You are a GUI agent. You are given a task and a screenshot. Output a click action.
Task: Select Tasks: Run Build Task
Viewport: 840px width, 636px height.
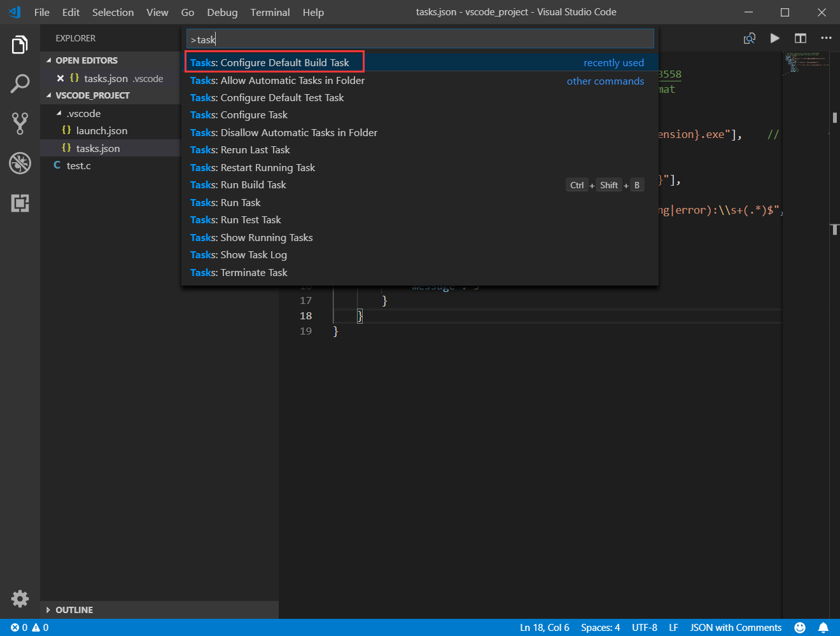[420, 184]
